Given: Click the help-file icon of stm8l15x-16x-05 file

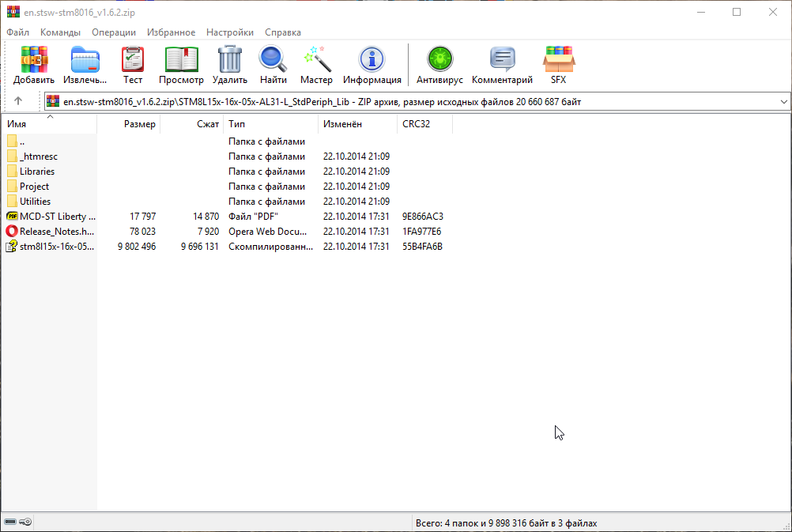Looking at the screenshot, I should (12, 246).
